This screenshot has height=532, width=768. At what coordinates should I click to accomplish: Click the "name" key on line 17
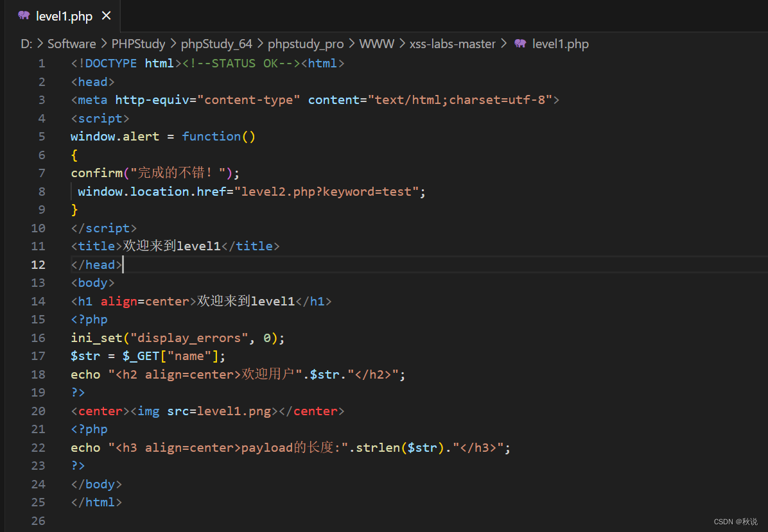[189, 356]
